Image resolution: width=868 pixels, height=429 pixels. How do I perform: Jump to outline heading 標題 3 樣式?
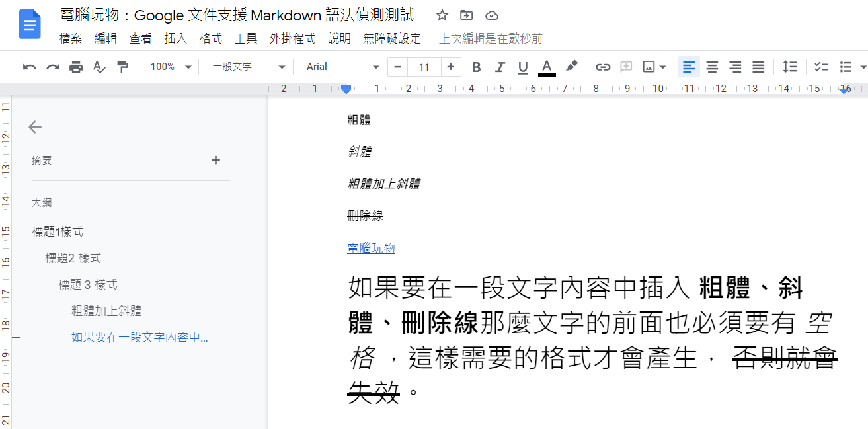(88, 285)
